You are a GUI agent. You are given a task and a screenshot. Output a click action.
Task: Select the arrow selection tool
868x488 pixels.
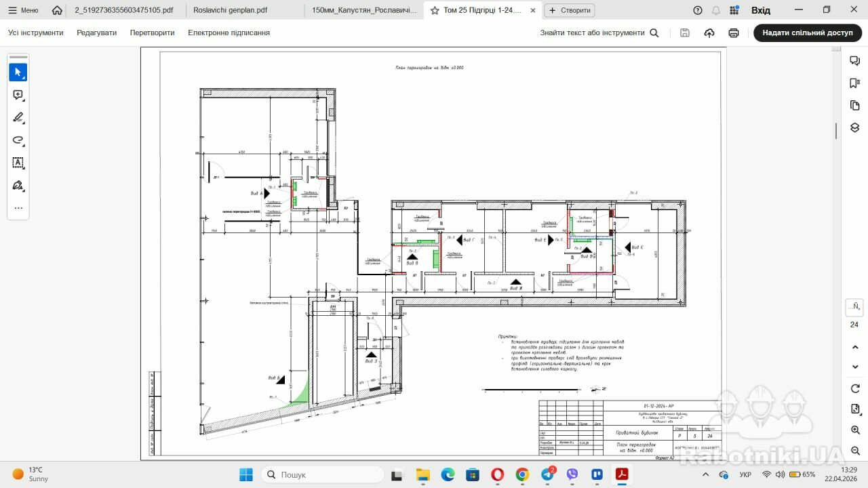(18, 73)
